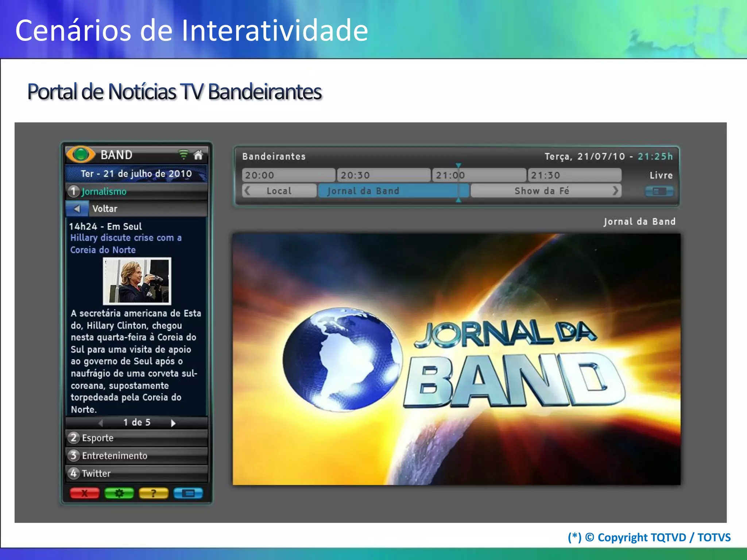The image size is (747, 560).
Task: Click the Voltar button
Action: click(137, 209)
